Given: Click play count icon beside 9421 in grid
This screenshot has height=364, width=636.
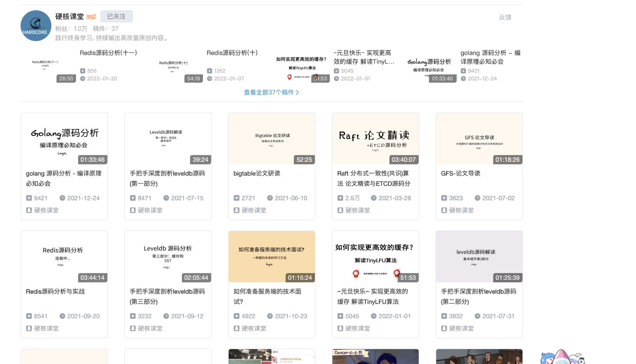Looking at the screenshot, I should (x=29, y=198).
